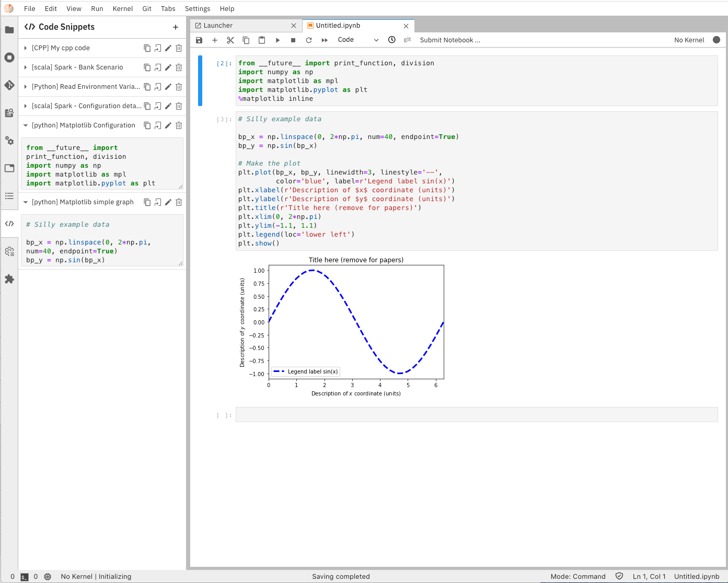Insert the [CPP] My cpp code snippet

tap(158, 48)
